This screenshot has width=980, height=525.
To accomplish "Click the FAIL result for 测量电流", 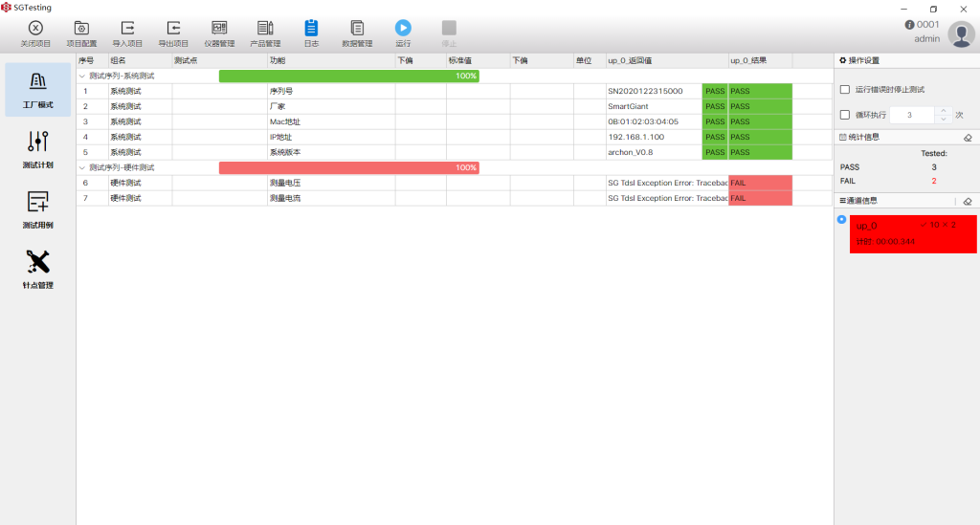I will (760, 199).
